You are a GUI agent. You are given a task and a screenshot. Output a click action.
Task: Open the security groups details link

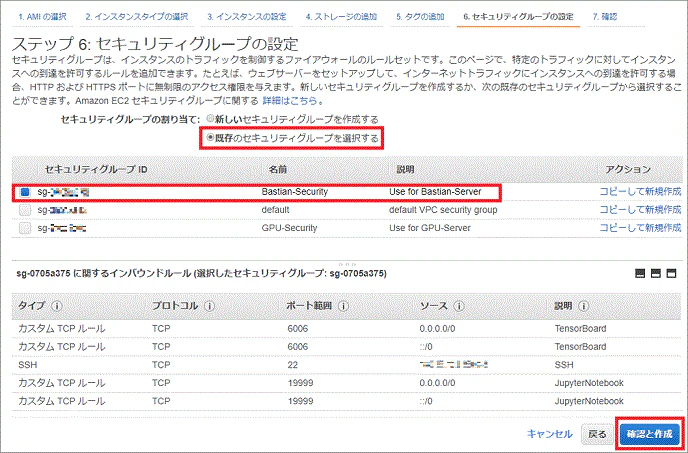[290, 101]
